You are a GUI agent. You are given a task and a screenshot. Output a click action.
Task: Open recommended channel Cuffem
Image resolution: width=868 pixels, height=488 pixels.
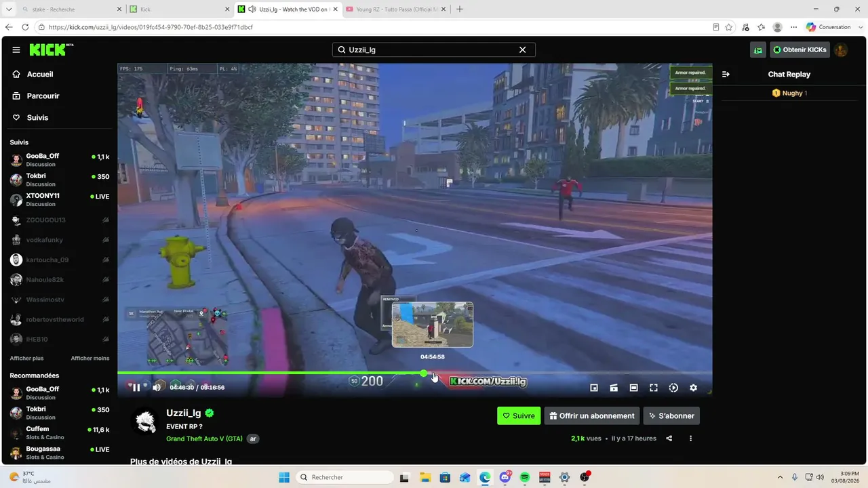(x=60, y=432)
